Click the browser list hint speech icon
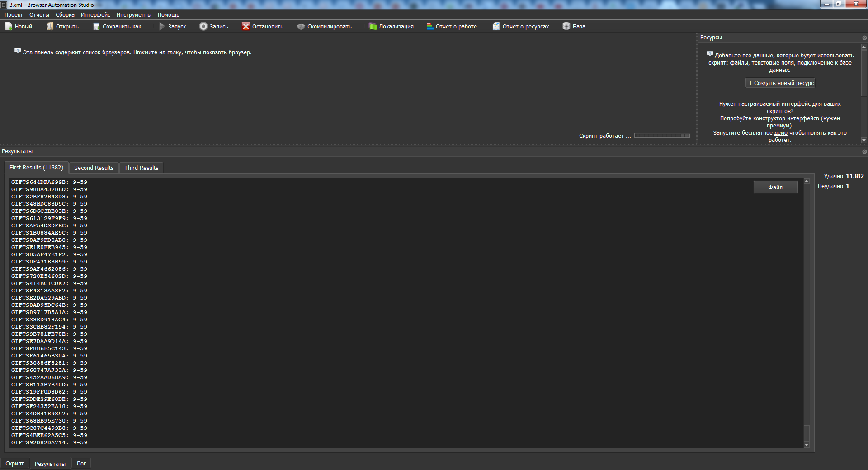The image size is (868, 470). coord(18,51)
